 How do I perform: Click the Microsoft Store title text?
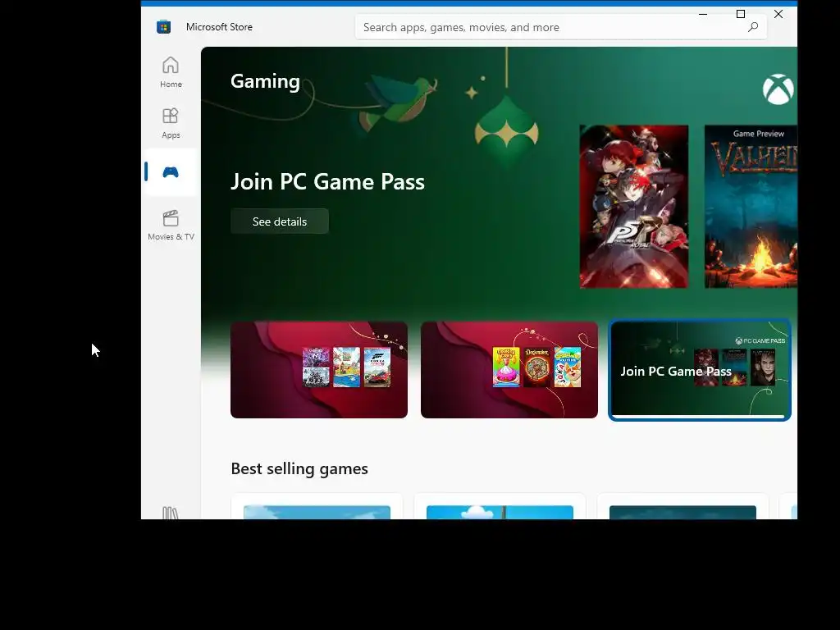(219, 27)
